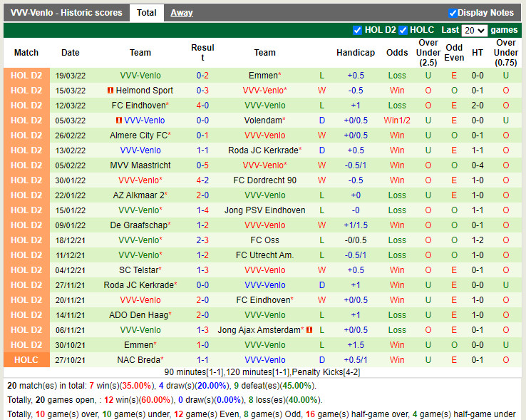Click the HT column header
Screen dimensions: 526x420
coord(478,53)
